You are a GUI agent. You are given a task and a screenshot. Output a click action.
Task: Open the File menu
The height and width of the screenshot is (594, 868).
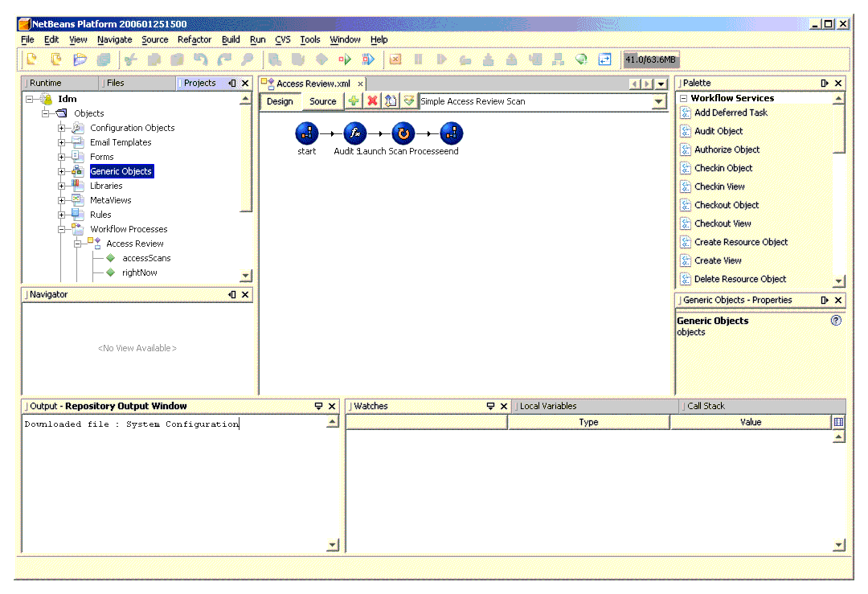pos(27,39)
